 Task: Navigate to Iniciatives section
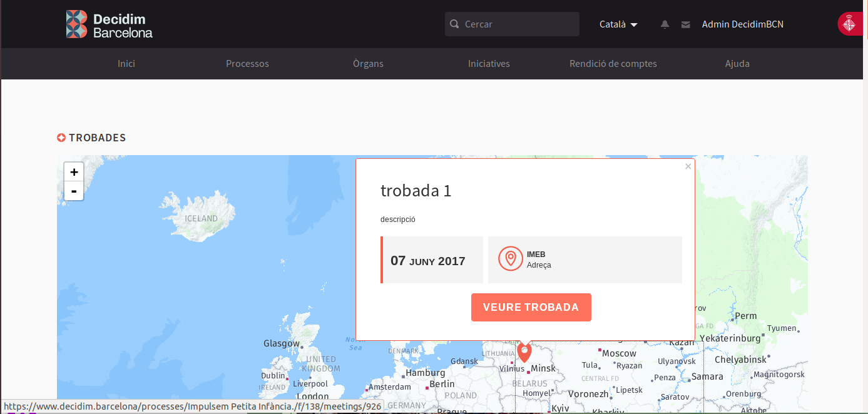click(x=489, y=64)
